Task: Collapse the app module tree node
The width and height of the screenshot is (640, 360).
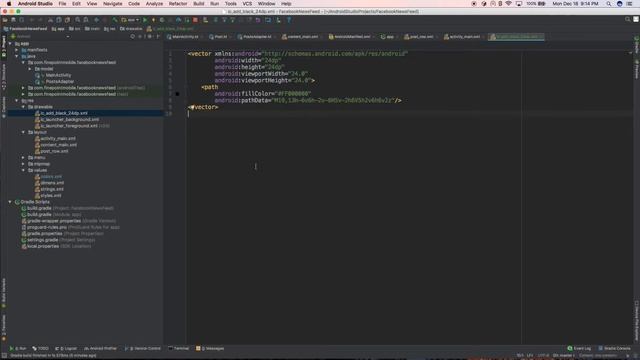Action: [x=10, y=44]
